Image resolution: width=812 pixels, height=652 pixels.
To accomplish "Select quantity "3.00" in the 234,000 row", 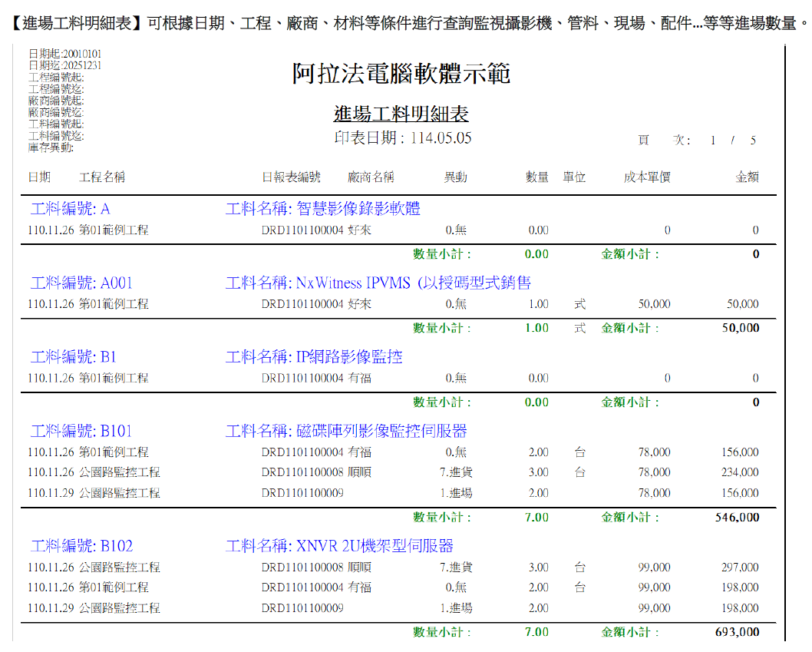I will pyautogui.click(x=539, y=472).
